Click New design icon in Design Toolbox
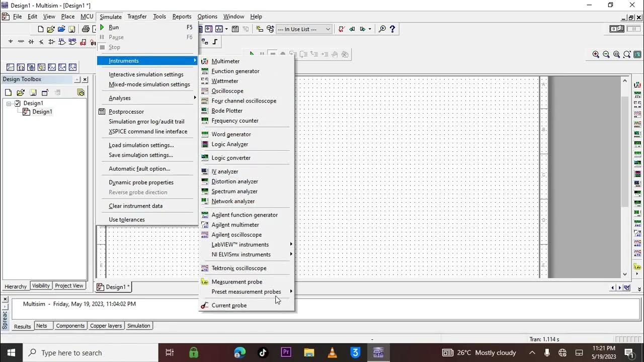 [8, 93]
